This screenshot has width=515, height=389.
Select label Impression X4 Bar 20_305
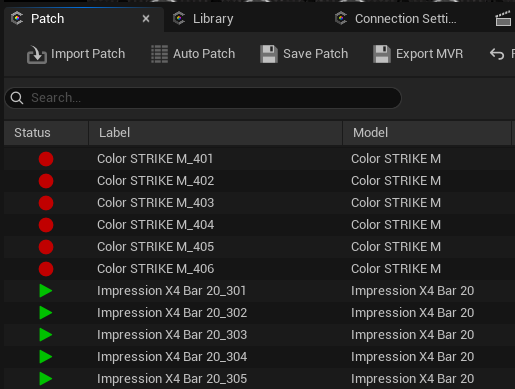tap(172, 379)
